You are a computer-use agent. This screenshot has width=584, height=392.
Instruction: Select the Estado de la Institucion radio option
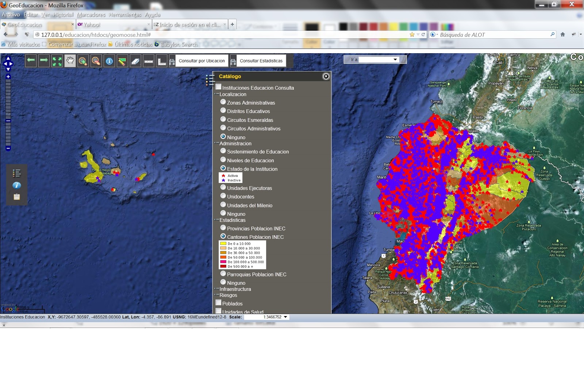click(x=223, y=168)
